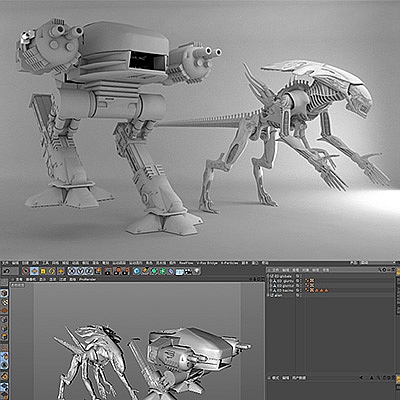Open the Attribute Manager's User Data menu

299,378
